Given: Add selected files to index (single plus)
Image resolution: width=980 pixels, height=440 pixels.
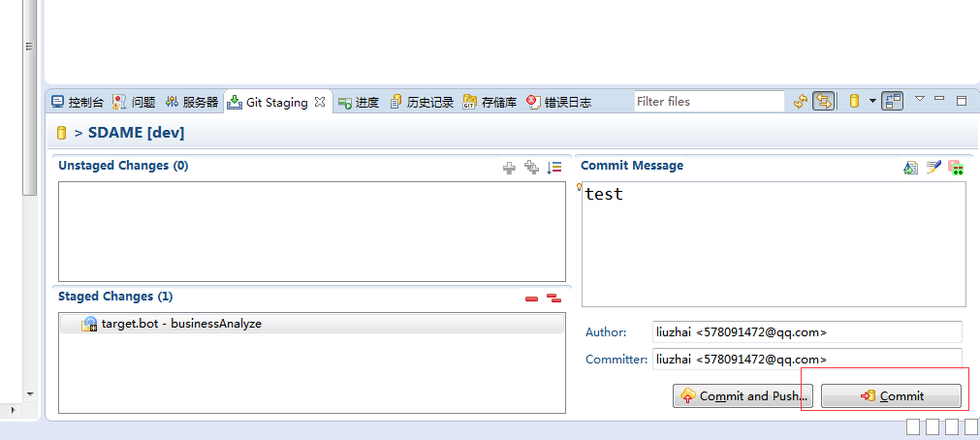Looking at the screenshot, I should coord(510,168).
